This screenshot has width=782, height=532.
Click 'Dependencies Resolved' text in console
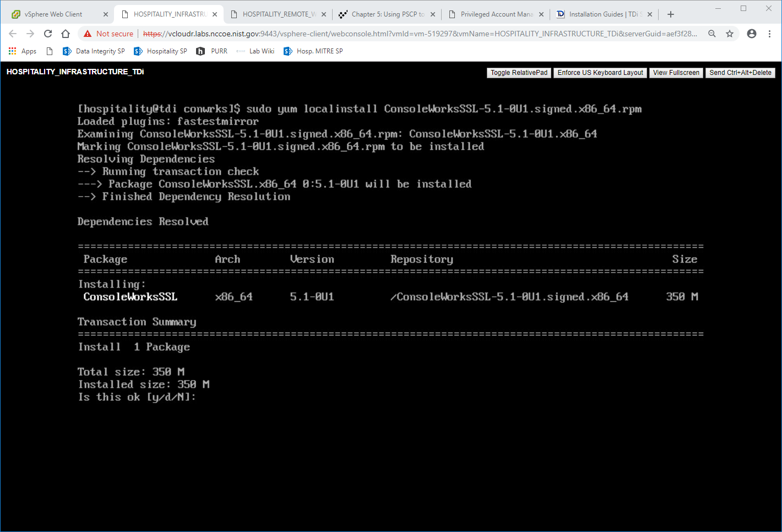click(x=143, y=221)
